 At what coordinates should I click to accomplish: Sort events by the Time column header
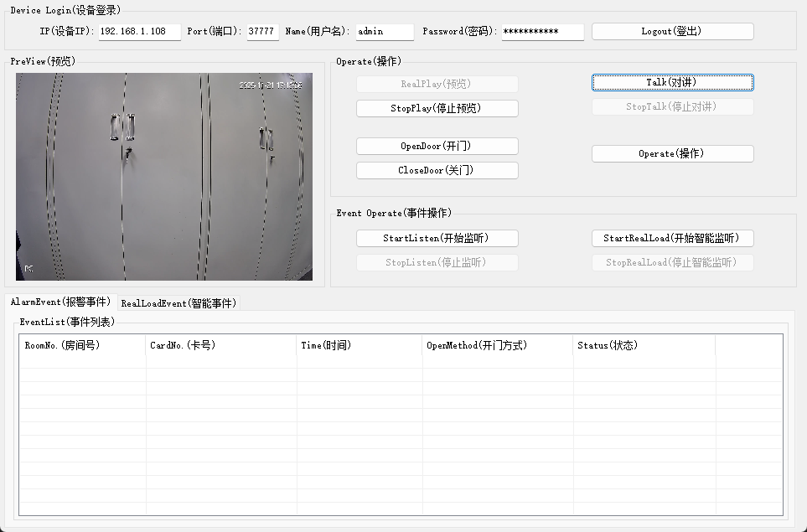360,345
